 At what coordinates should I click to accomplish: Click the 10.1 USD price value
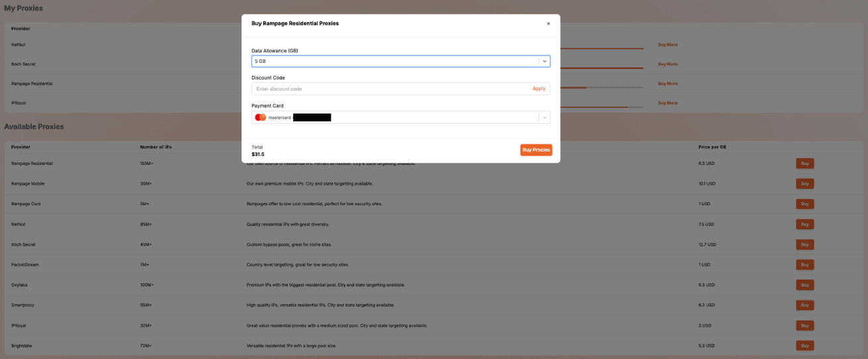click(707, 183)
